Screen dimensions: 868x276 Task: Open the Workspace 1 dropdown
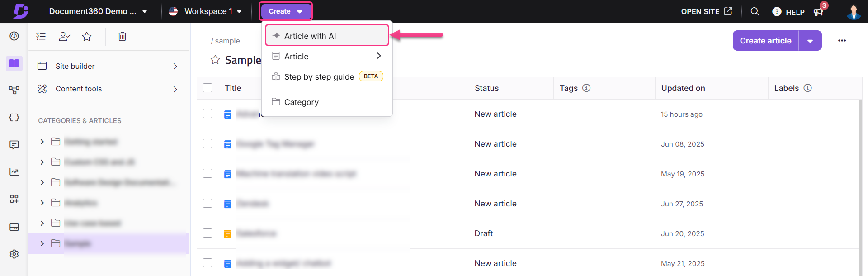point(205,11)
